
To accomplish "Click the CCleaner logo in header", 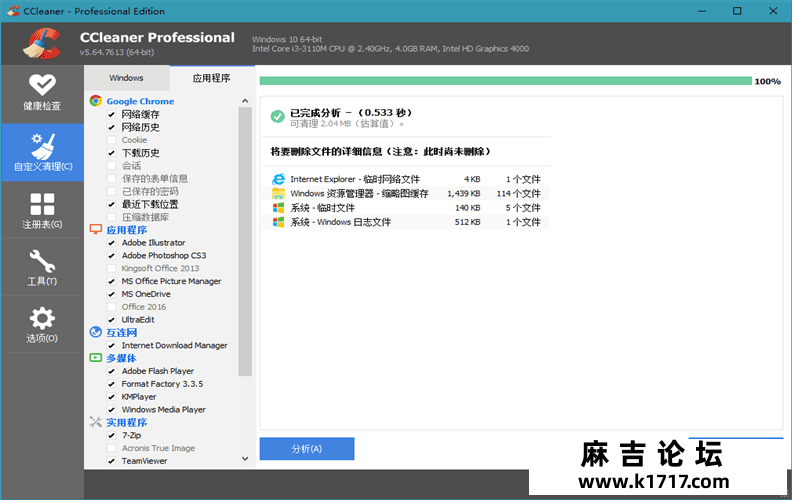I will click(42, 44).
